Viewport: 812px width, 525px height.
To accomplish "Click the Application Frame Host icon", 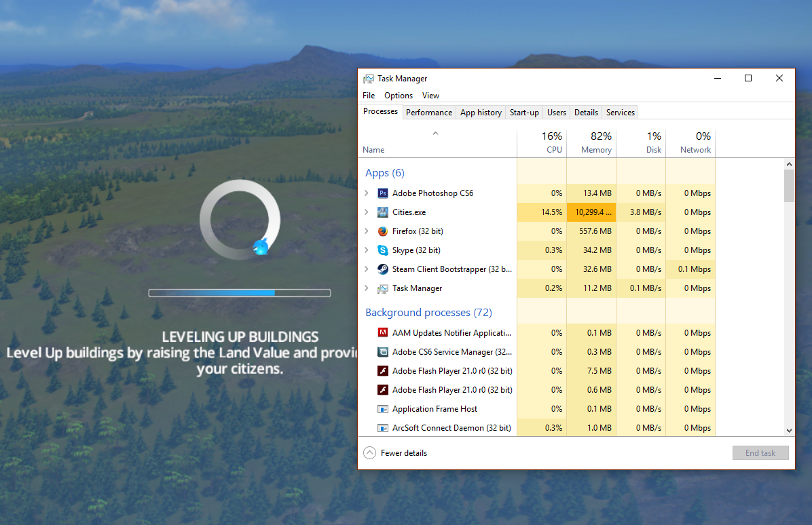I will pos(382,409).
